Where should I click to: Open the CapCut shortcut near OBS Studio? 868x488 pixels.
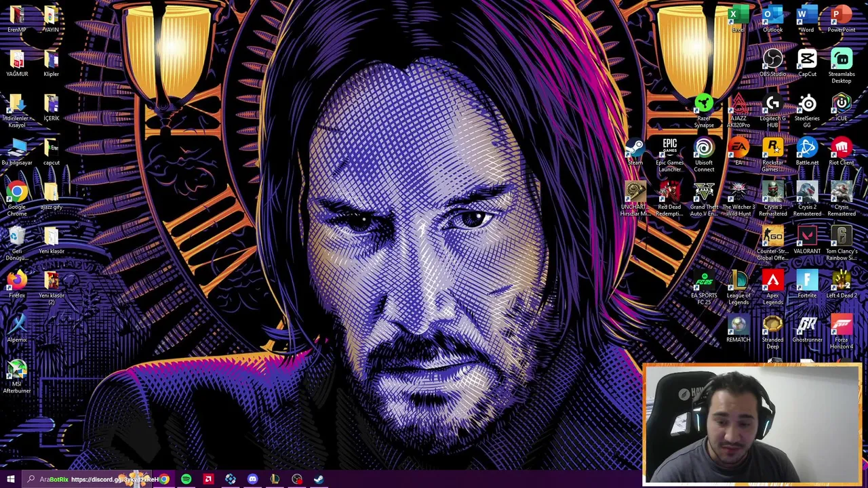[807, 63]
